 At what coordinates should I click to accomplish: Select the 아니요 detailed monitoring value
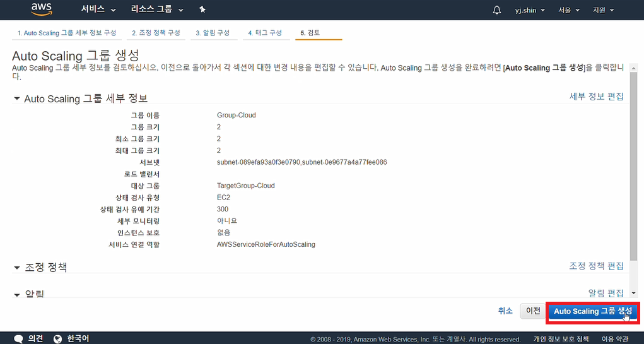click(x=227, y=221)
